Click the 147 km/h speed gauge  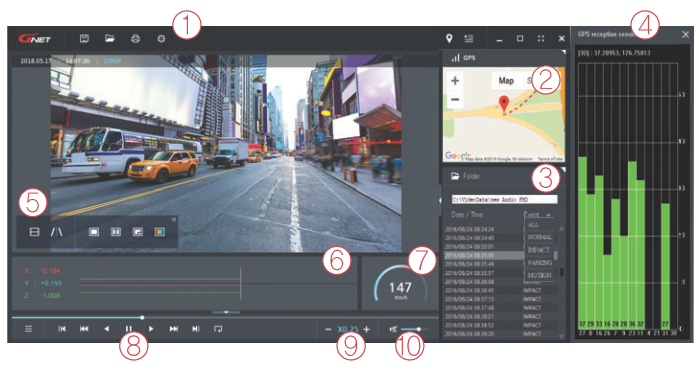click(x=400, y=285)
